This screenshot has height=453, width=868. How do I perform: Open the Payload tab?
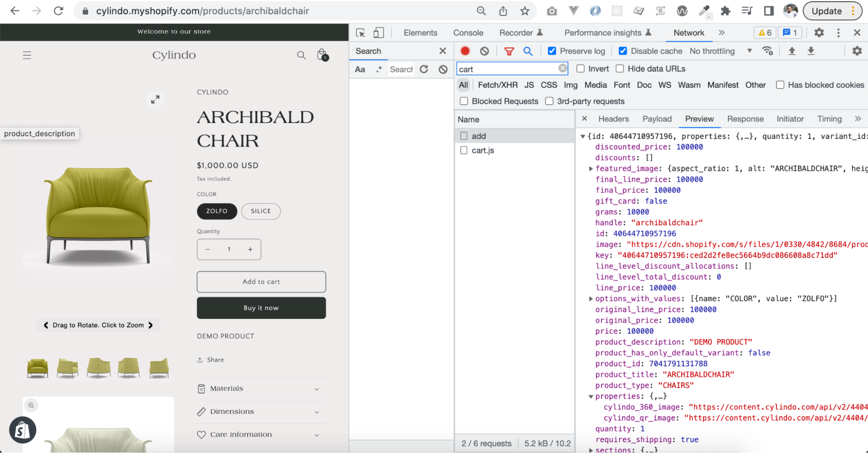[x=657, y=119]
